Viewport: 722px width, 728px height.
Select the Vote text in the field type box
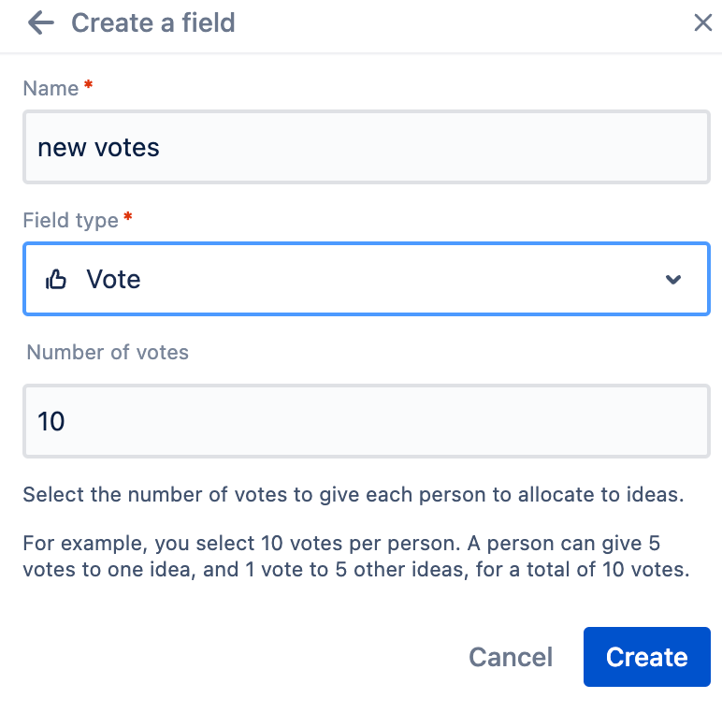click(x=113, y=279)
